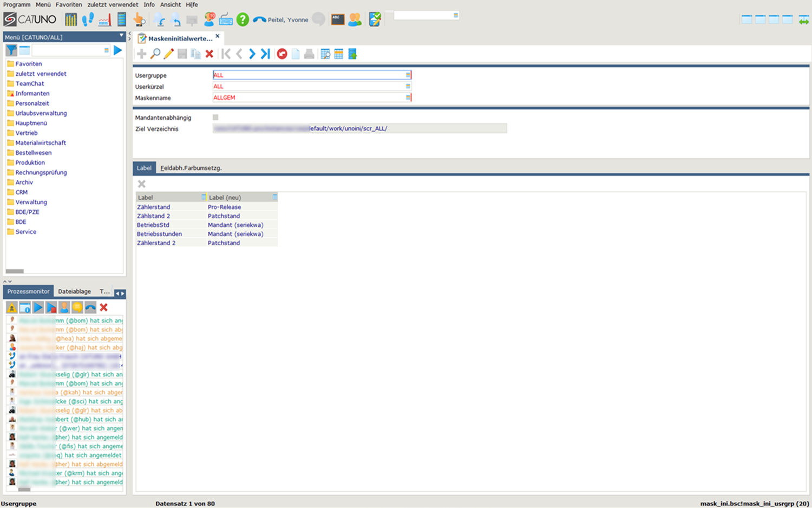Open the Materialwirtschaft folder in menu tree
812x508 pixels.
(x=41, y=143)
